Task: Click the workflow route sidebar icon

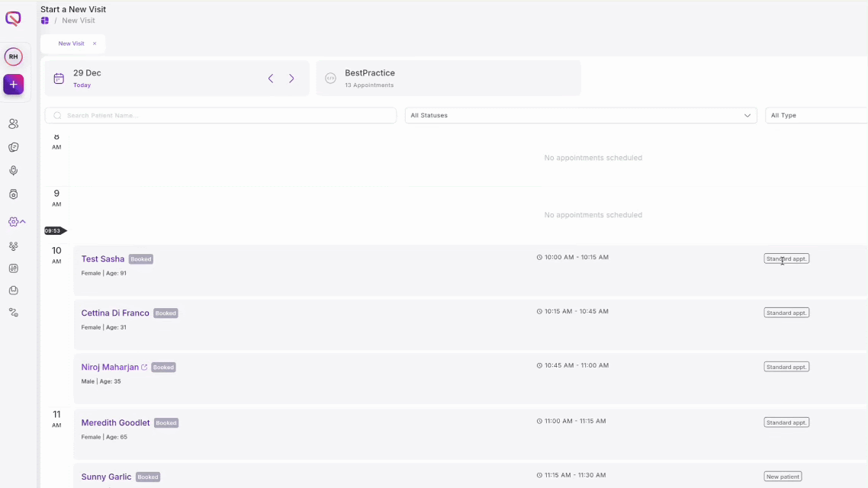Action: point(13,313)
